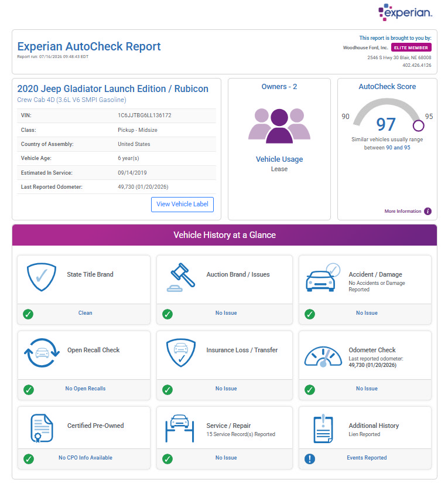Click the Odometer Check gauge icon

[323, 357]
